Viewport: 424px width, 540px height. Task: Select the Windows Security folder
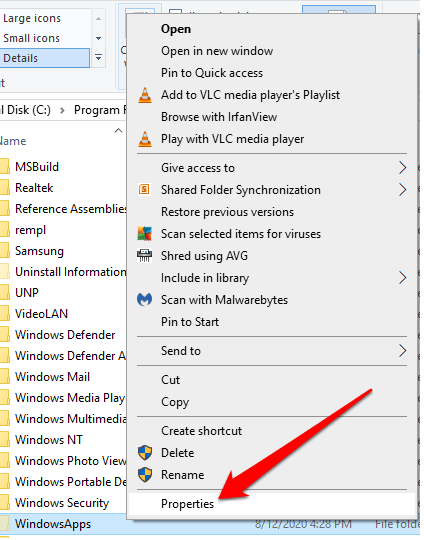click(62, 503)
